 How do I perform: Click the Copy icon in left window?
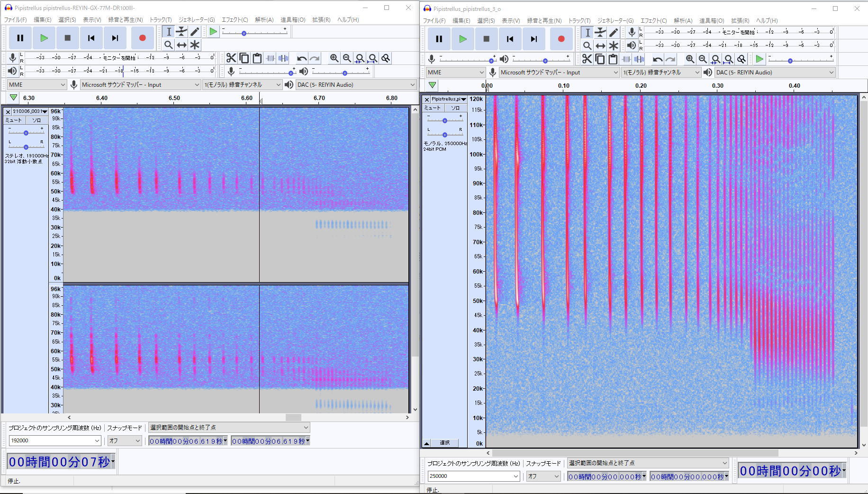click(244, 58)
